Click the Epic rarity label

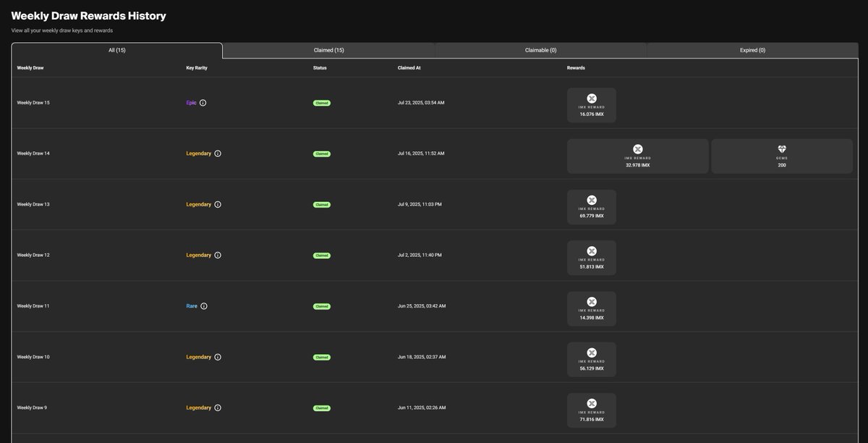(x=191, y=103)
